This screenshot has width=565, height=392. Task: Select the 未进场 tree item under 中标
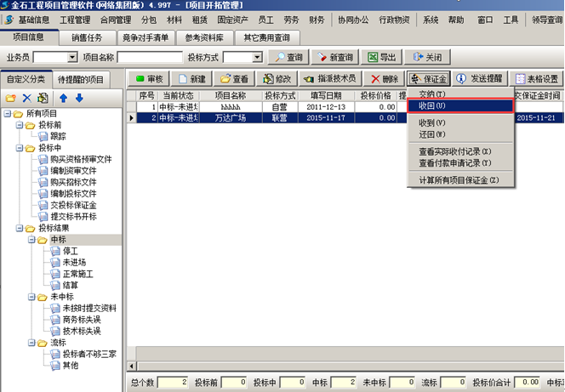(x=75, y=263)
